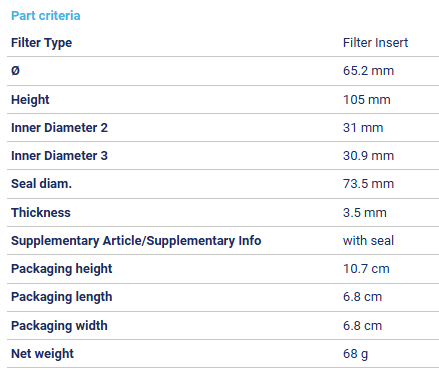Click the Filter Insert value

(x=375, y=43)
